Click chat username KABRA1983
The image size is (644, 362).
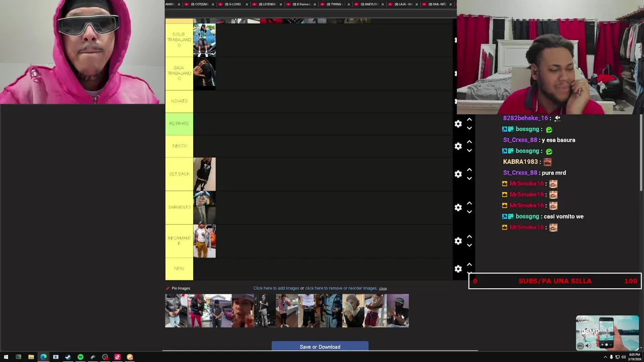520,162
